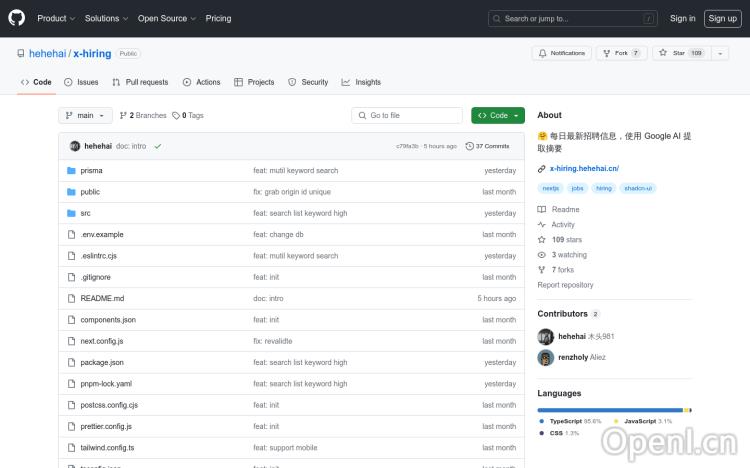Click the Notifications bell button

click(563, 53)
